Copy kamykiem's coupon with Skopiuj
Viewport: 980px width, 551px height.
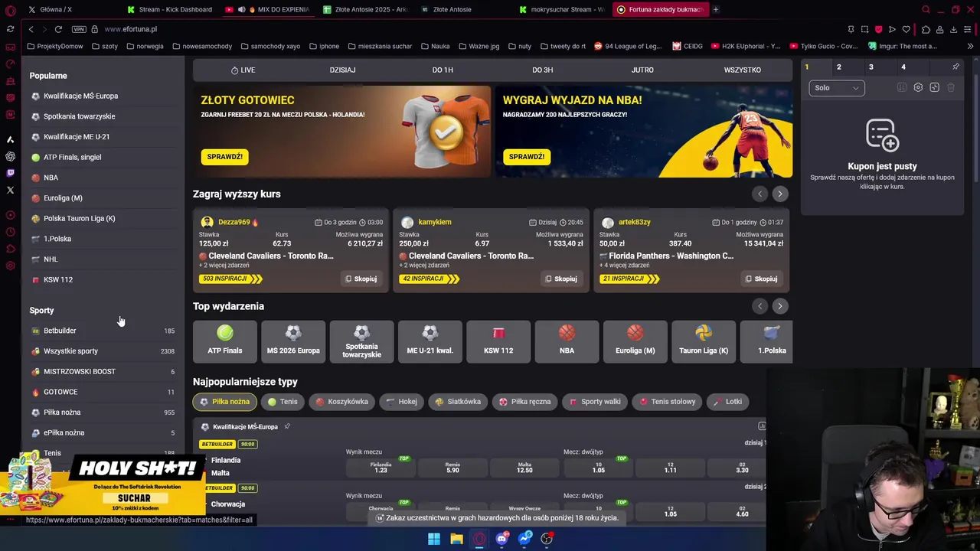pos(561,279)
